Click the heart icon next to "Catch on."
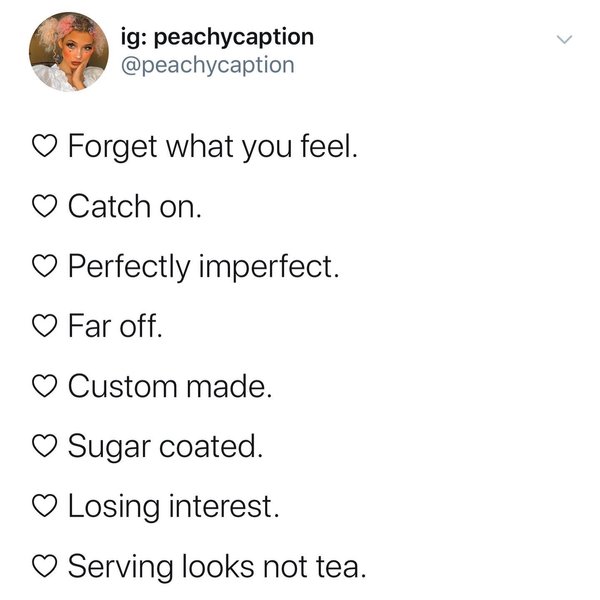The height and width of the screenshot is (600, 600). [46, 208]
